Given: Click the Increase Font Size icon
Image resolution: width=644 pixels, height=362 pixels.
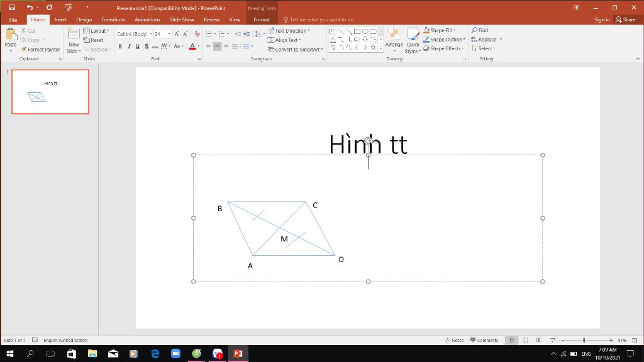Looking at the screenshot, I should point(177,34).
